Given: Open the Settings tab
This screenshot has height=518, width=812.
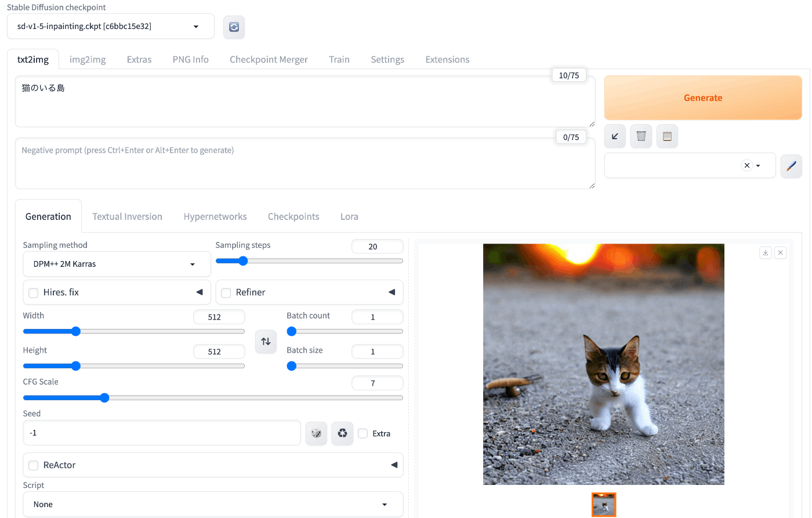Looking at the screenshot, I should 387,59.
